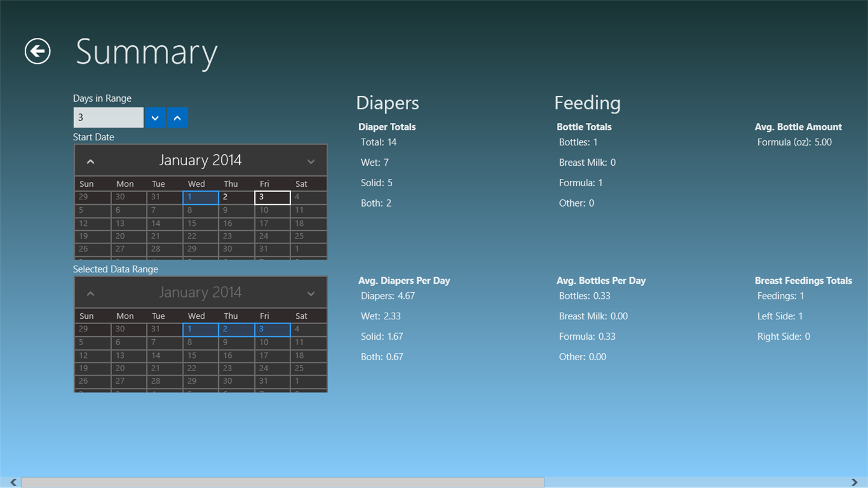Click the "Breast Milk: 0.00" average value
The image size is (868, 488).
click(x=593, y=316)
